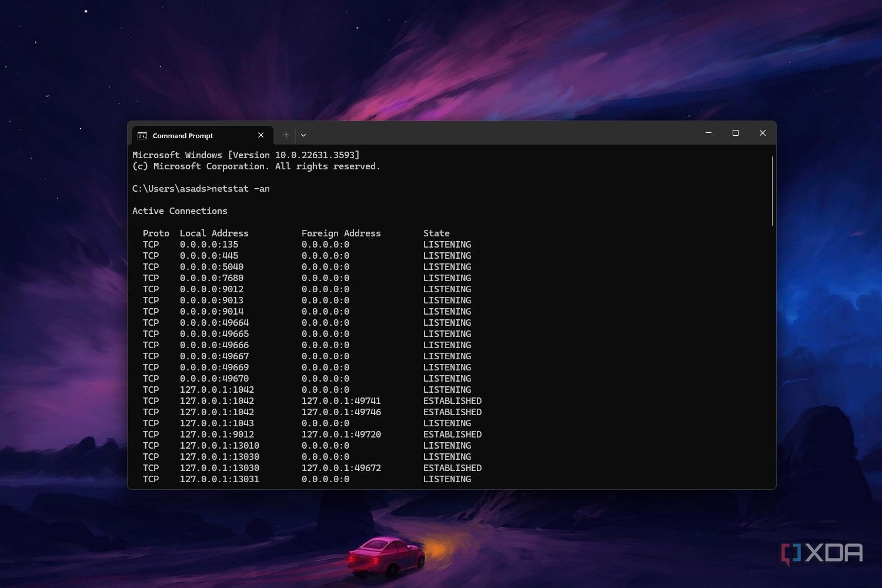Click the "Local Address" column header
Screen dimensions: 882x588
point(214,233)
